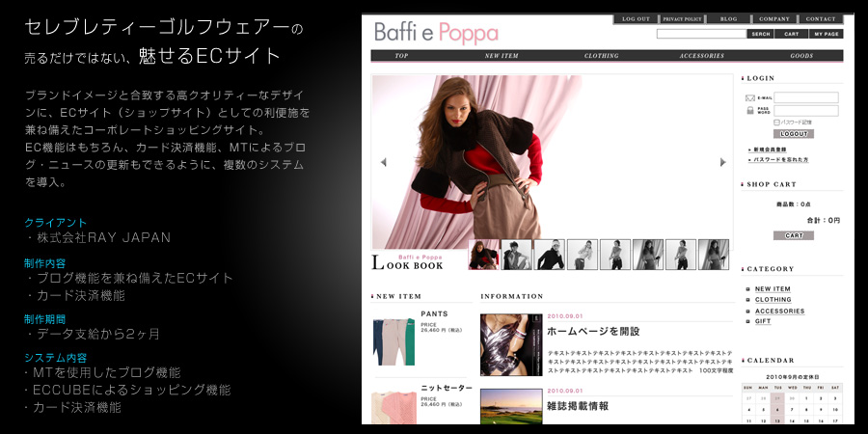Click the previous slide arrow on the slideshow
This screenshot has width=868, height=434.
pyautogui.click(x=384, y=162)
